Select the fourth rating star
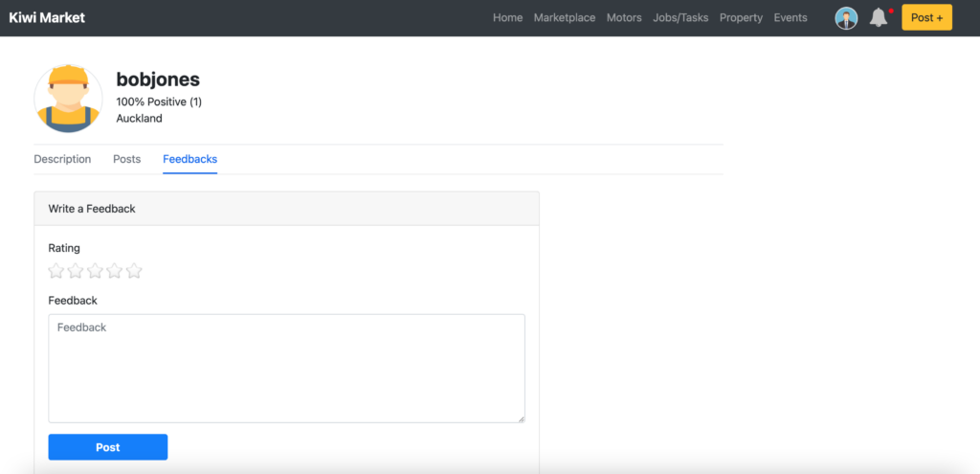 coord(115,271)
